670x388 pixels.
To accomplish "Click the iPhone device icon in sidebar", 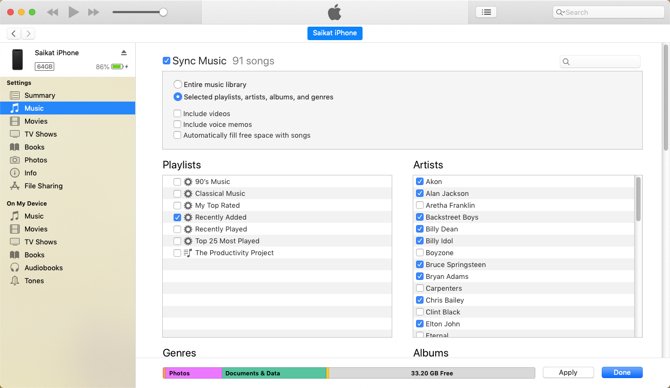I will 18,59.
